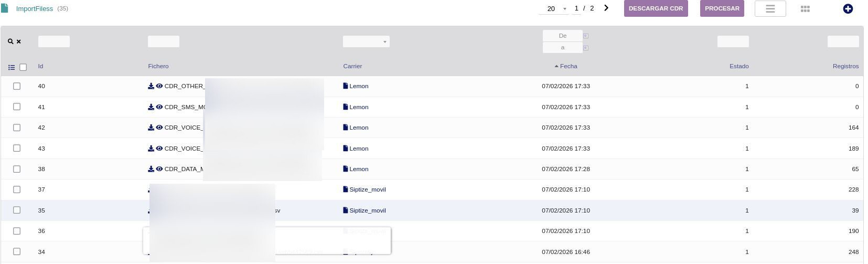868x264 pixels.
Task: Open calendar picker next to 'De' date field
Action: (586, 36)
